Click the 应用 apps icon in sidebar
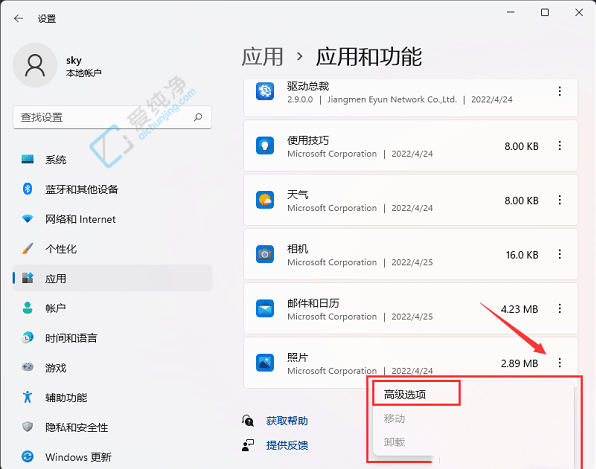The height and width of the screenshot is (469, 596). [x=27, y=278]
